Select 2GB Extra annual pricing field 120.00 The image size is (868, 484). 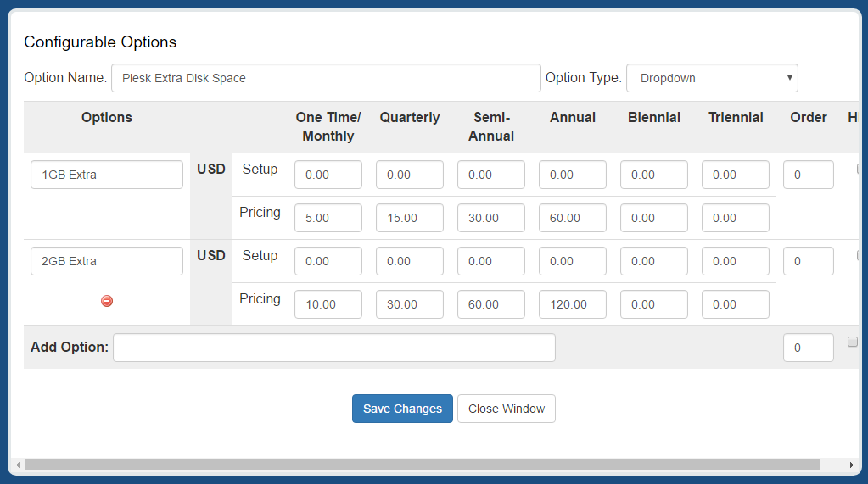[x=573, y=304]
